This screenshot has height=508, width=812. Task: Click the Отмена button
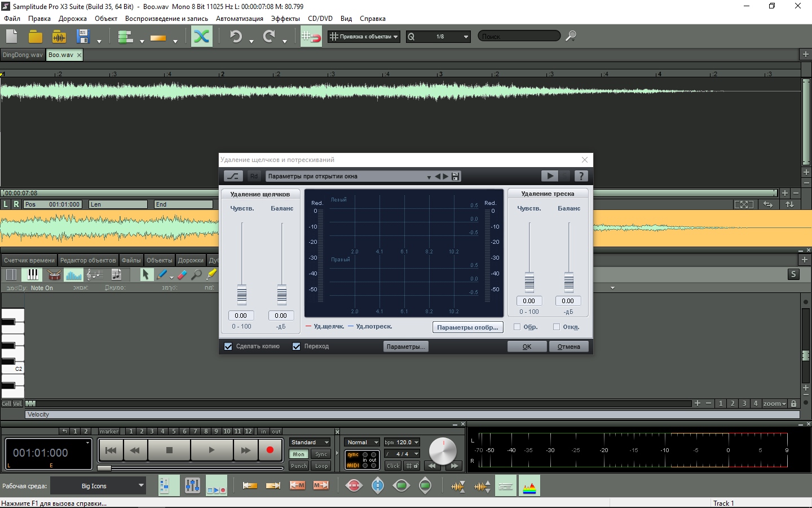click(x=569, y=347)
